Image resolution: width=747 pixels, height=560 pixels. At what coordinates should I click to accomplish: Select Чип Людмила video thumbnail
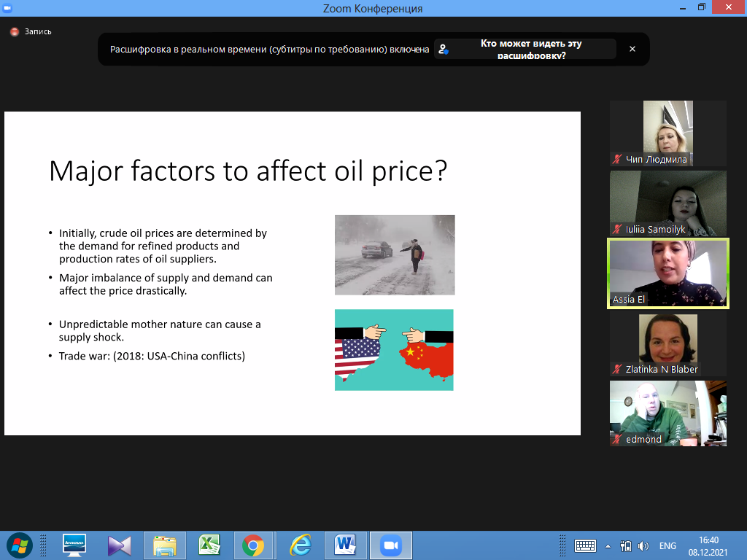pyautogui.click(x=668, y=133)
